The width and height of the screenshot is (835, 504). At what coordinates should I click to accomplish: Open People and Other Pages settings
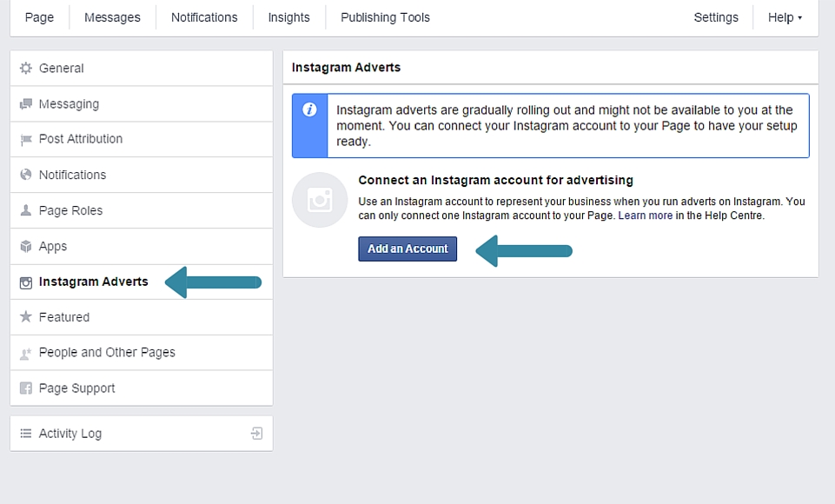141,353
